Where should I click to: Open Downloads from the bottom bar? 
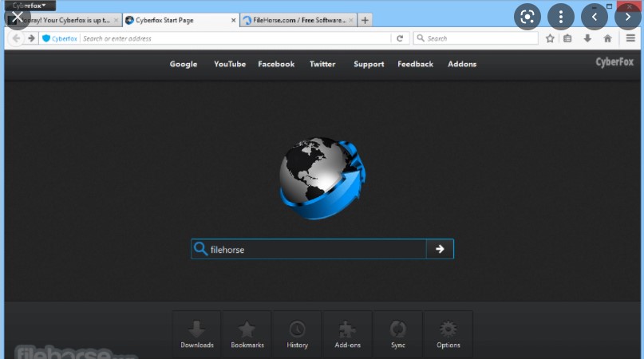(197, 334)
